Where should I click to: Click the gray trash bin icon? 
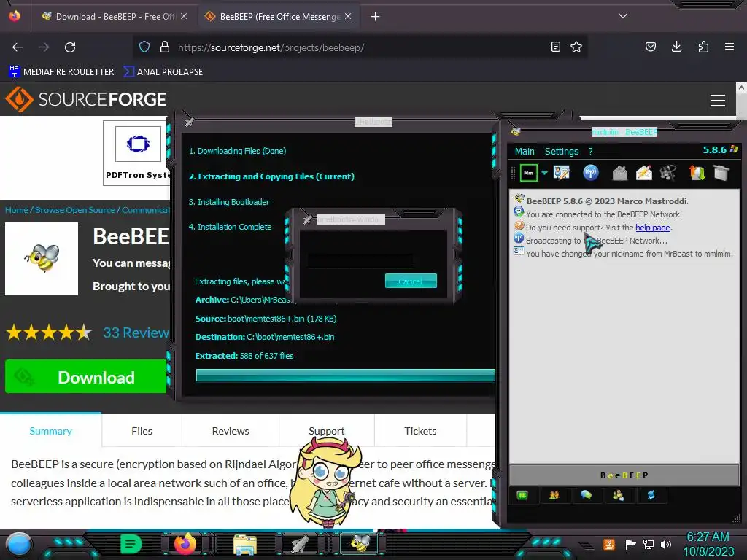(x=721, y=172)
